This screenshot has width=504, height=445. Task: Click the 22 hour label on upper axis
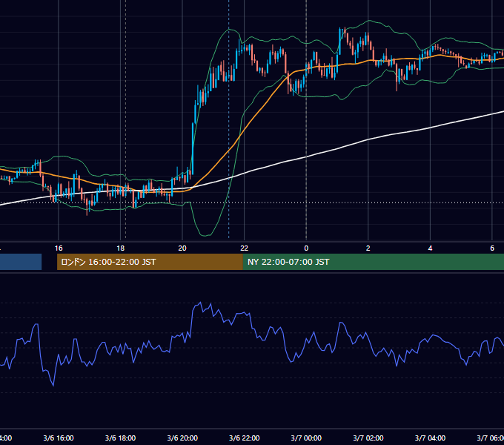click(x=245, y=248)
